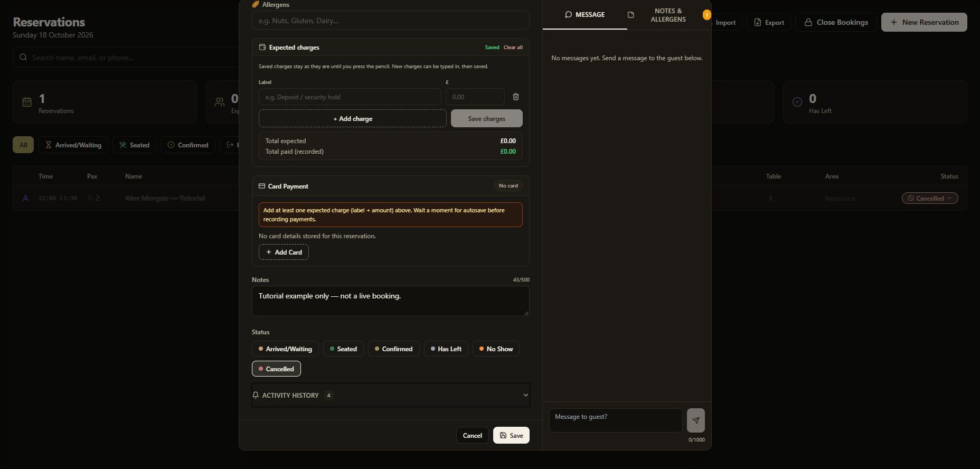Click the search magnifier icon

pos(23,57)
